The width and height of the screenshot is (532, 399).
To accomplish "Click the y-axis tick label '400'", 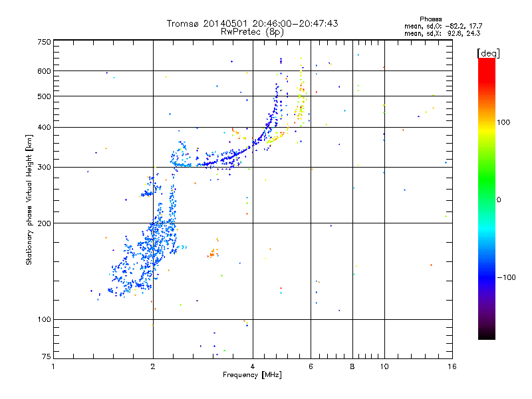I will (44, 128).
